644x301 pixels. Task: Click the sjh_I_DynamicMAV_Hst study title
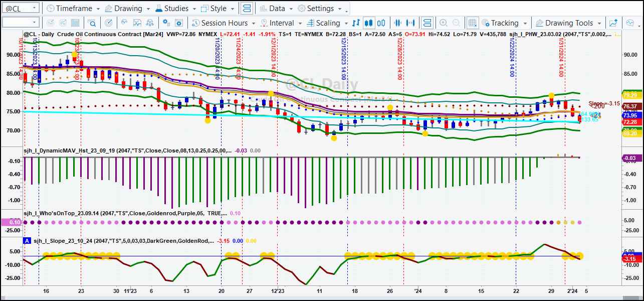click(128, 150)
